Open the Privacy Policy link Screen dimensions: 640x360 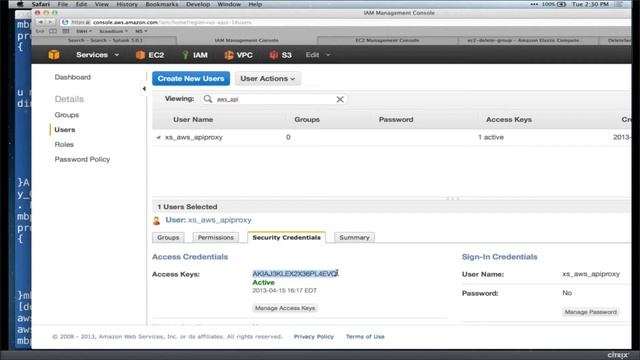pyautogui.click(x=313, y=337)
